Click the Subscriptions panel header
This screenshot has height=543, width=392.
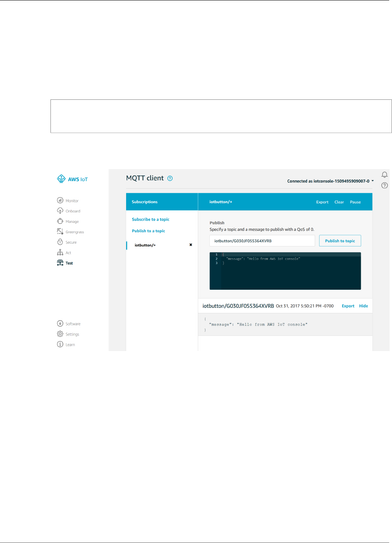click(162, 202)
